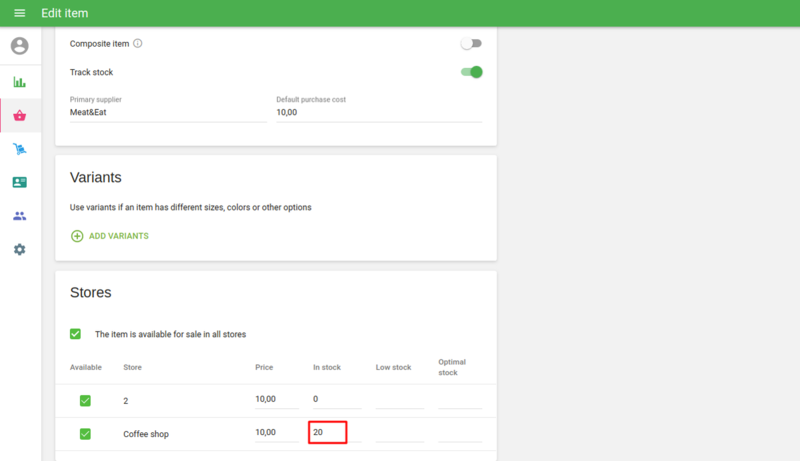Viewport: 800px width, 461px height.
Task: Open Inventory management cart icon
Action: pyautogui.click(x=19, y=149)
